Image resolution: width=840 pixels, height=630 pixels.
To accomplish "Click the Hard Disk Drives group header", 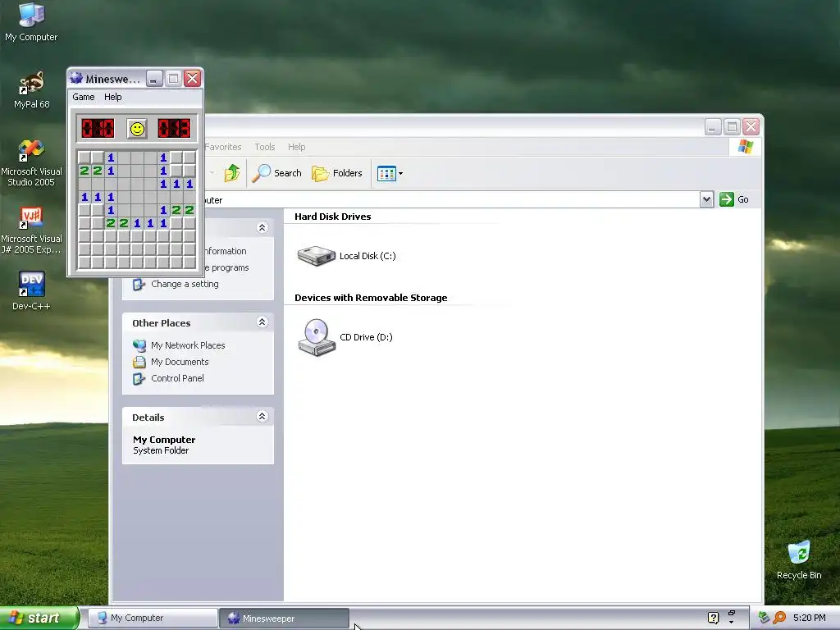I will coord(333,217).
